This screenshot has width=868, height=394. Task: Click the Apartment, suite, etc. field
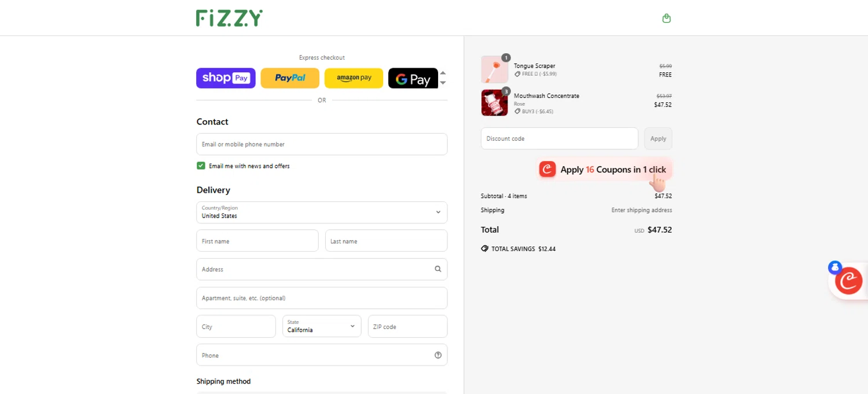tap(322, 298)
